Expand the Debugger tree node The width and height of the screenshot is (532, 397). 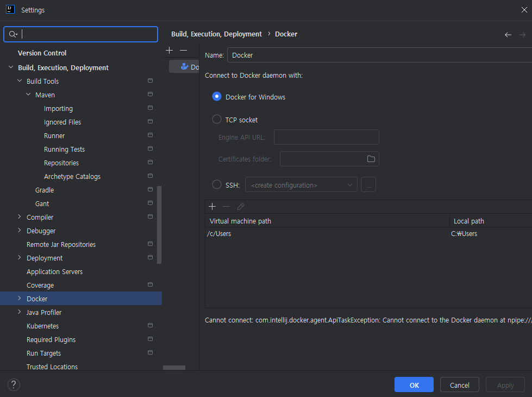[x=20, y=230]
